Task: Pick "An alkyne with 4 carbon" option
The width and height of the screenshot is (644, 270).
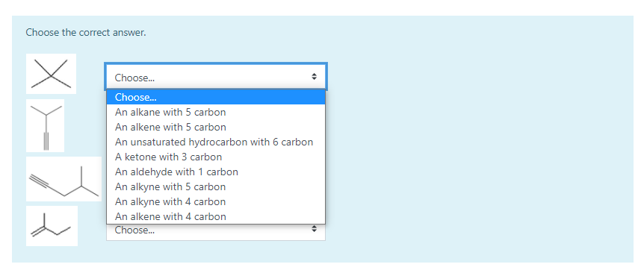Action: 216,202
